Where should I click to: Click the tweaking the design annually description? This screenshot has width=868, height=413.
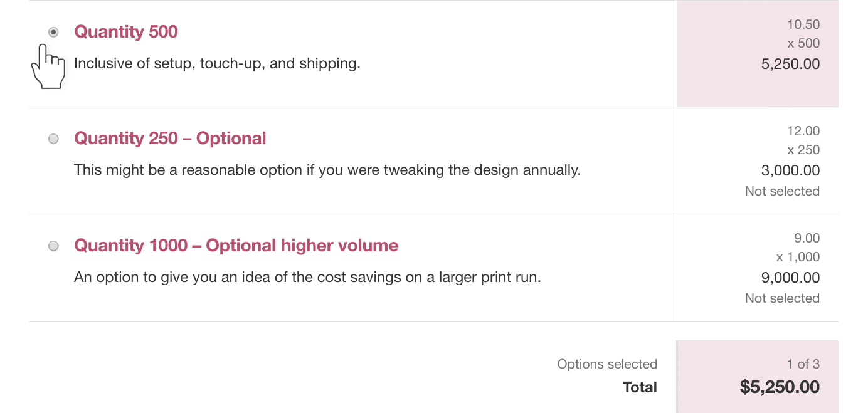(x=327, y=170)
